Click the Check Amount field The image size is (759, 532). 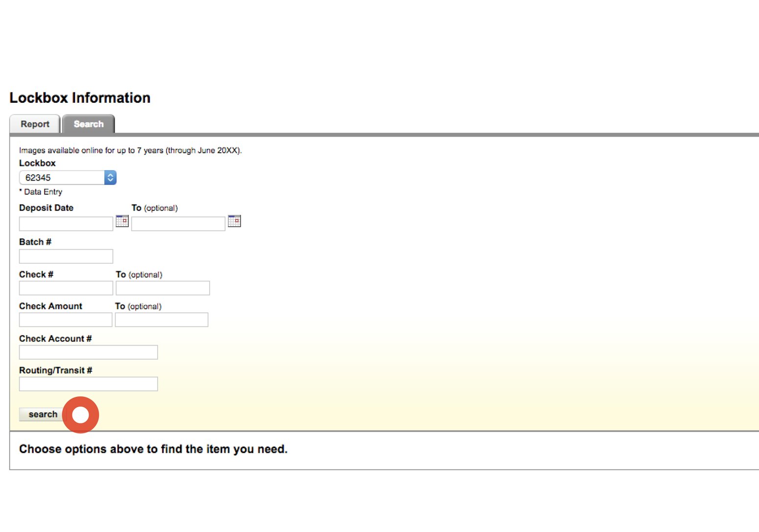tap(65, 320)
